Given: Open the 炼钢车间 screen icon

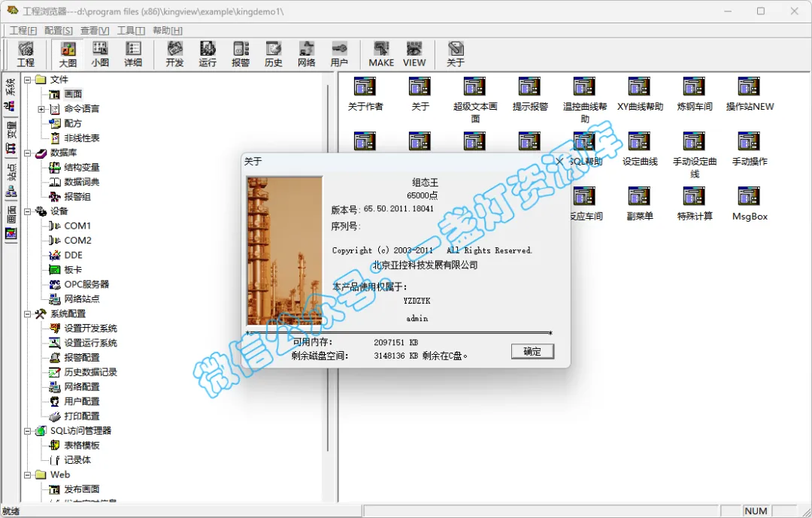Looking at the screenshot, I should 695,94.
